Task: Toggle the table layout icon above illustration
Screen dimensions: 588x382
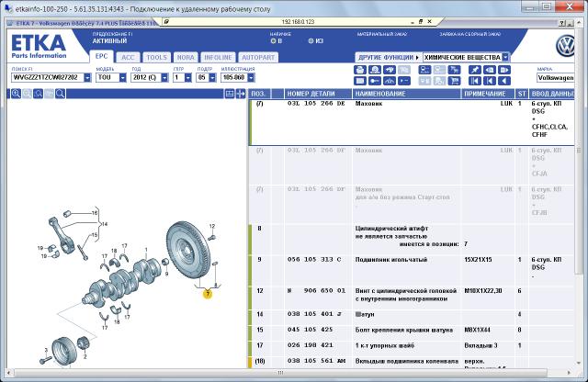Action: click(230, 94)
